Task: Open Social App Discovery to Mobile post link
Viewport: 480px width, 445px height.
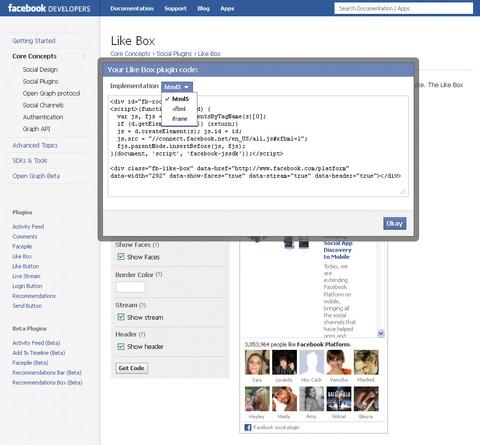Action: pos(337,250)
